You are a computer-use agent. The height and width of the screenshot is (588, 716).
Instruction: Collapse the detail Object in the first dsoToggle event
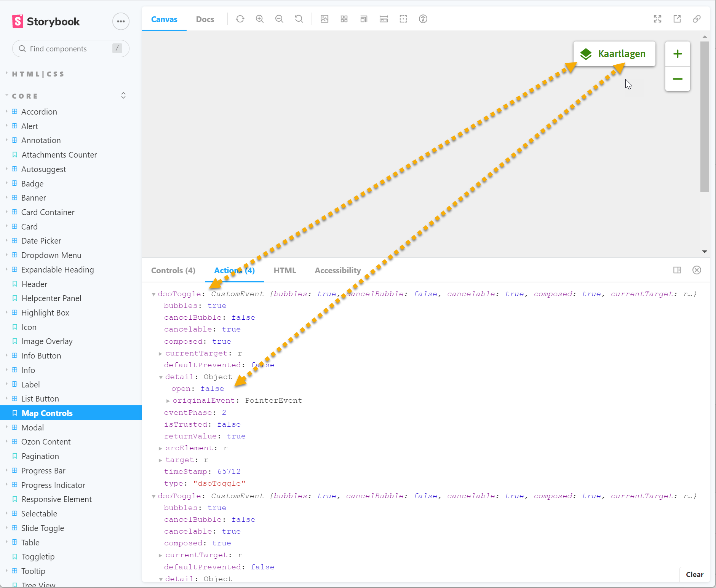pyautogui.click(x=161, y=377)
